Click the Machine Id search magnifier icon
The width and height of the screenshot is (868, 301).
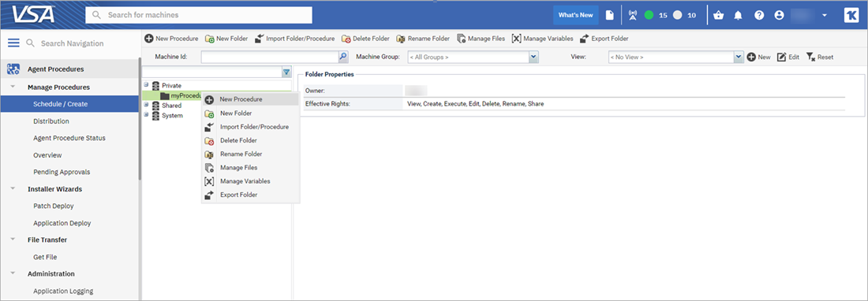[343, 56]
